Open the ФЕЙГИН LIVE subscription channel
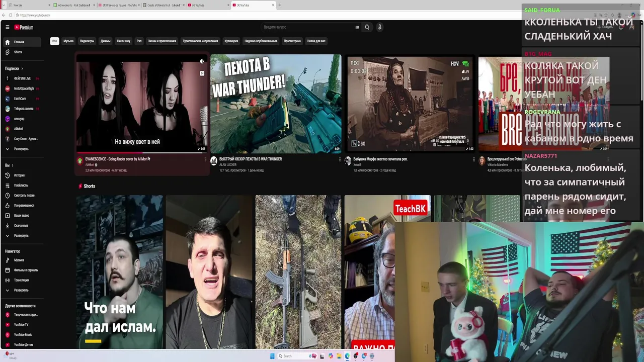The width and height of the screenshot is (644, 362). coord(22,78)
